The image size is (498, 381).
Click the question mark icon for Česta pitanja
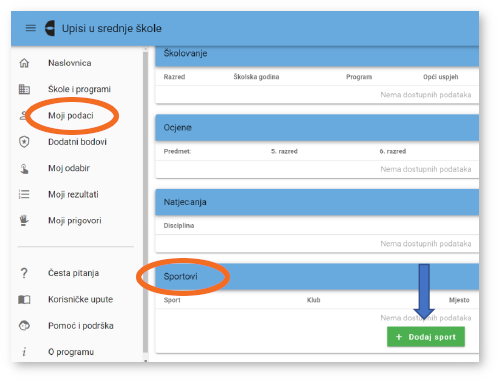tap(24, 273)
